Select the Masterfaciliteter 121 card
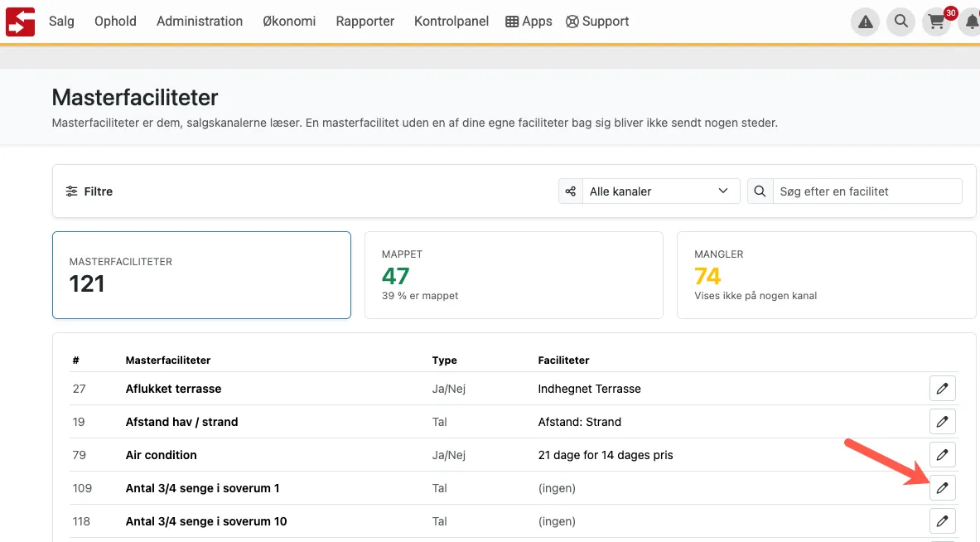 click(x=201, y=275)
